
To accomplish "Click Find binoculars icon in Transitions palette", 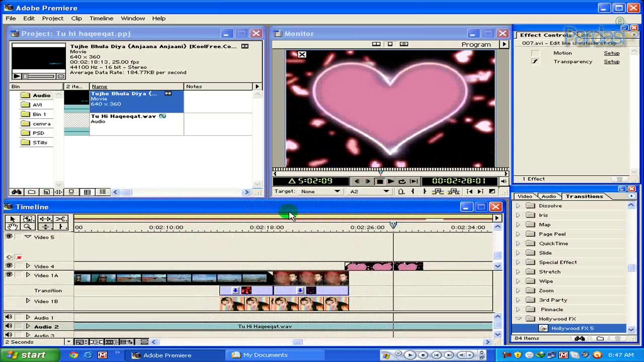I will coord(580,339).
